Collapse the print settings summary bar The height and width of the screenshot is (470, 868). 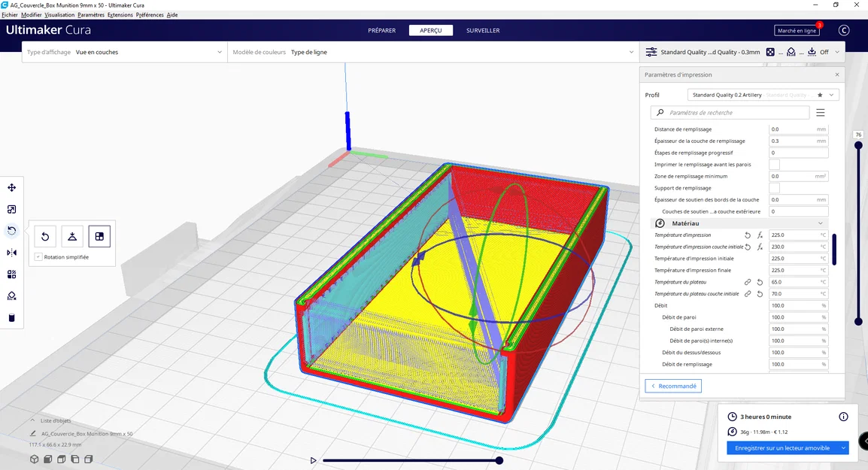(x=837, y=52)
